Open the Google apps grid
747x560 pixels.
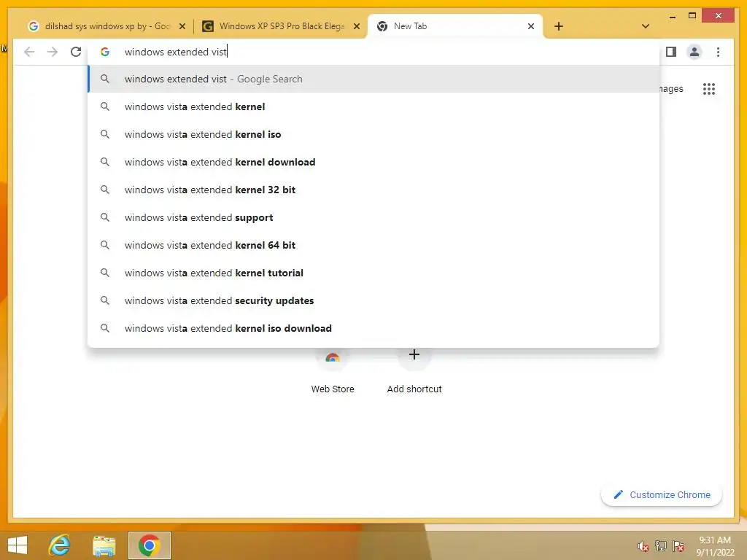click(x=709, y=89)
